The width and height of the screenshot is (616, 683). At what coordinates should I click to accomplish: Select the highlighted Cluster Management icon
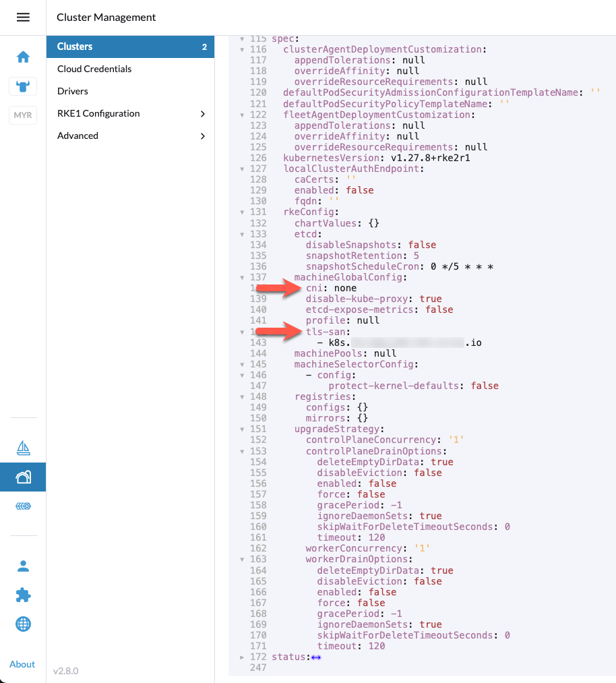[23, 476]
